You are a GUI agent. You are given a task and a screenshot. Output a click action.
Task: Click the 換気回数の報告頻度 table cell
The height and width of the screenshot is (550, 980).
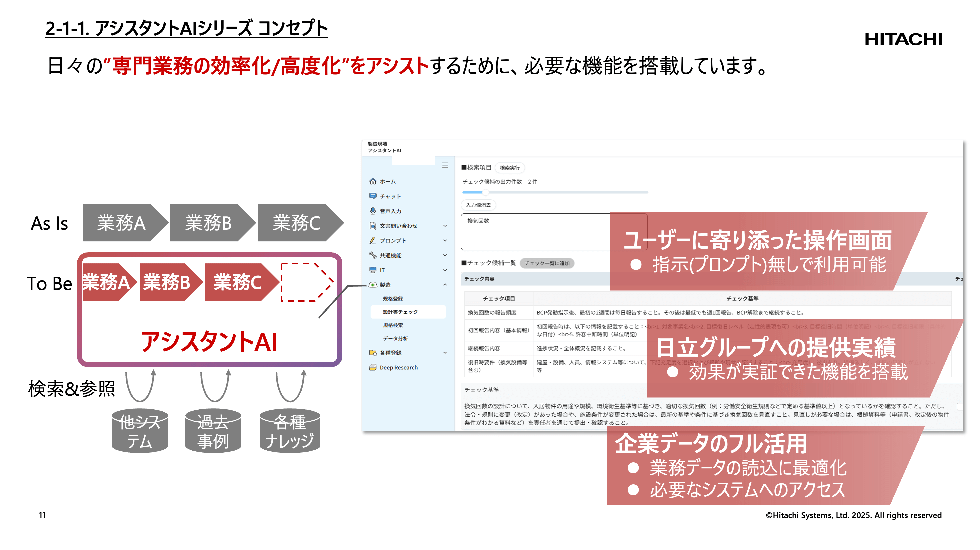point(498,313)
